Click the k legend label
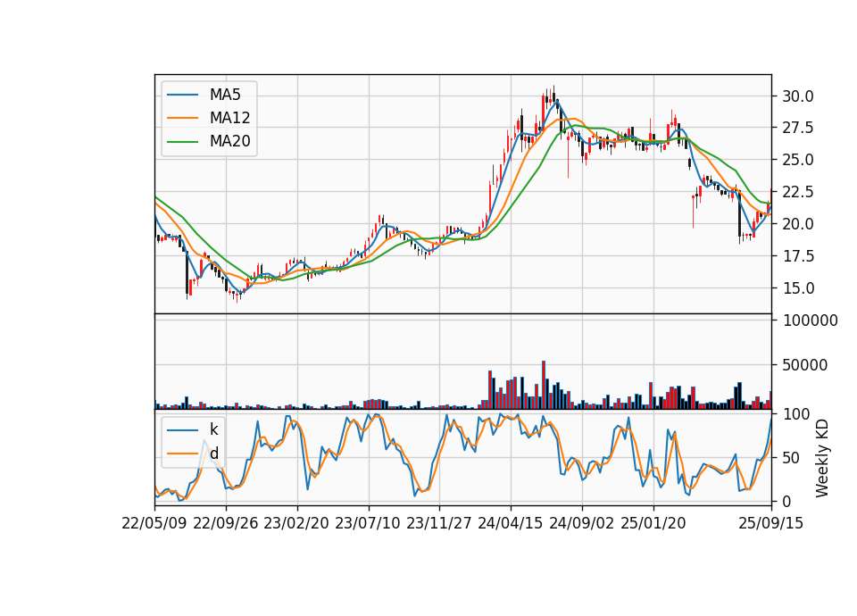Viewport: 857px width, 616px height. pyautogui.click(x=213, y=429)
